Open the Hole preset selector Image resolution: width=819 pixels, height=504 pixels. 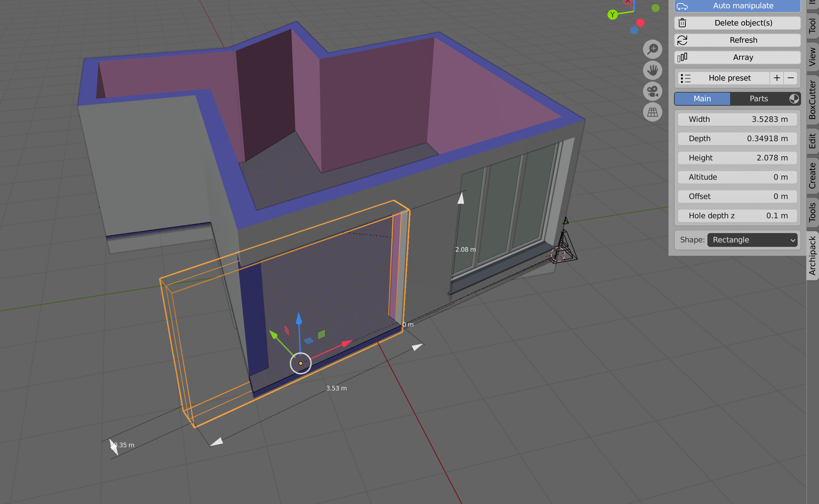coord(730,78)
